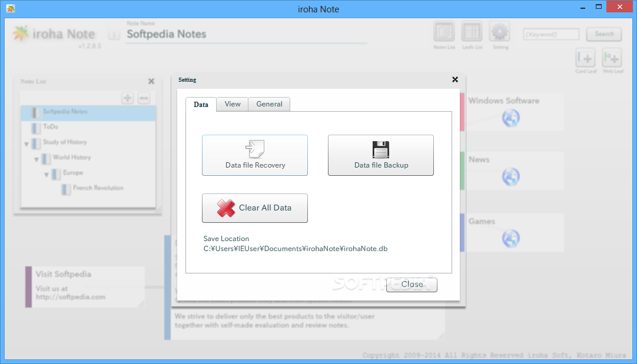Select the Europe note

(73, 173)
